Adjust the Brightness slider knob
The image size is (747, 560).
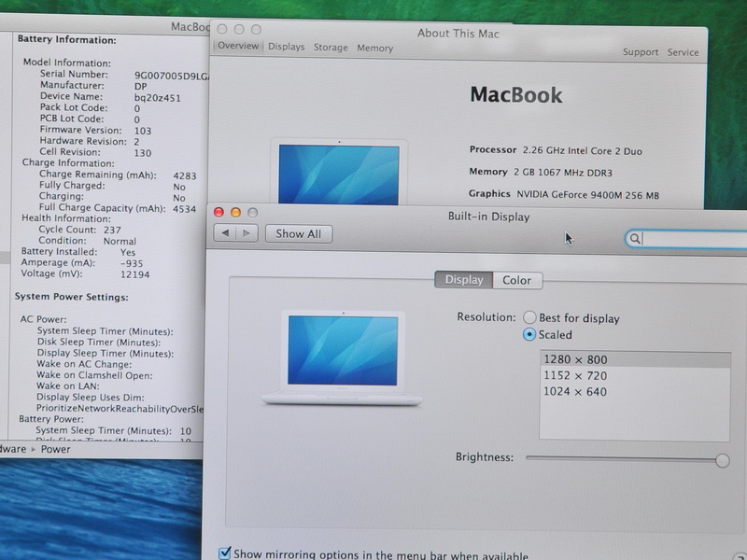point(722,460)
